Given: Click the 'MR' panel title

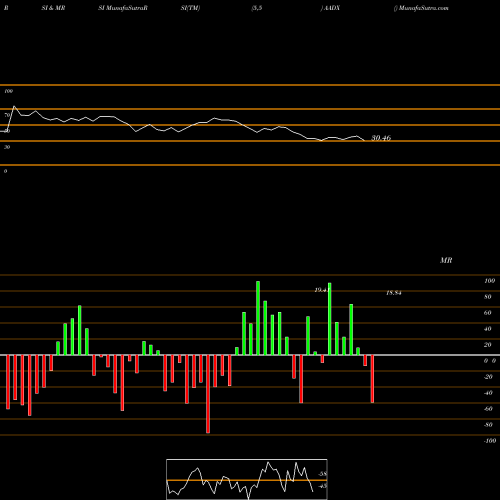Looking at the screenshot, I should pos(446,260).
